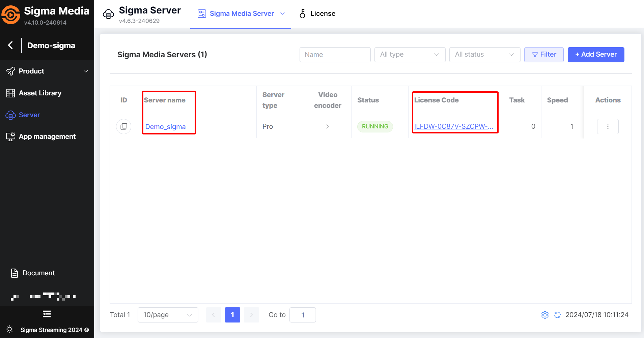
Task: Click the table settings gear icon
Action: (x=545, y=315)
